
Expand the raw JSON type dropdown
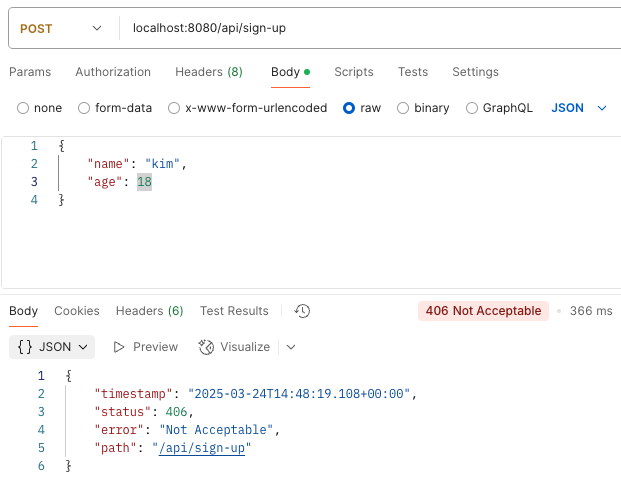pos(580,108)
